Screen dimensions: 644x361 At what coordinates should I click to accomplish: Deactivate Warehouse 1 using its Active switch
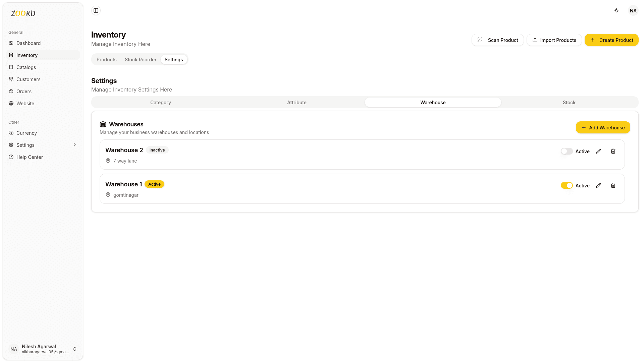pos(567,185)
